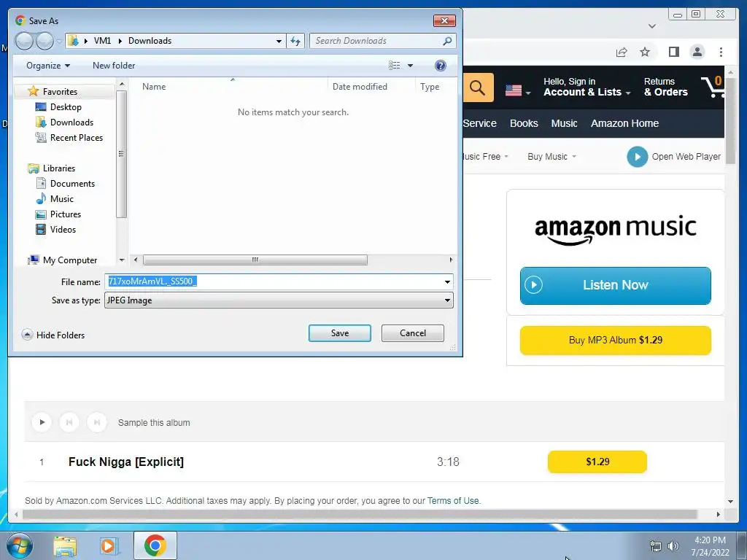Open the Terms of Use link
This screenshot has height=560, width=747.
point(452,501)
